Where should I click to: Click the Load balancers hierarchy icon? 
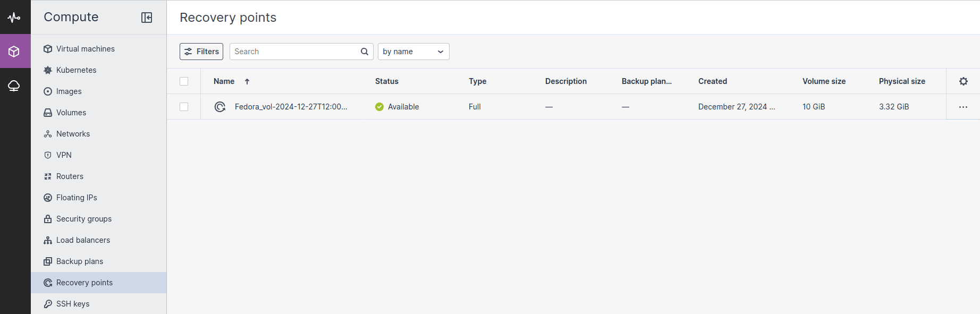point(48,240)
